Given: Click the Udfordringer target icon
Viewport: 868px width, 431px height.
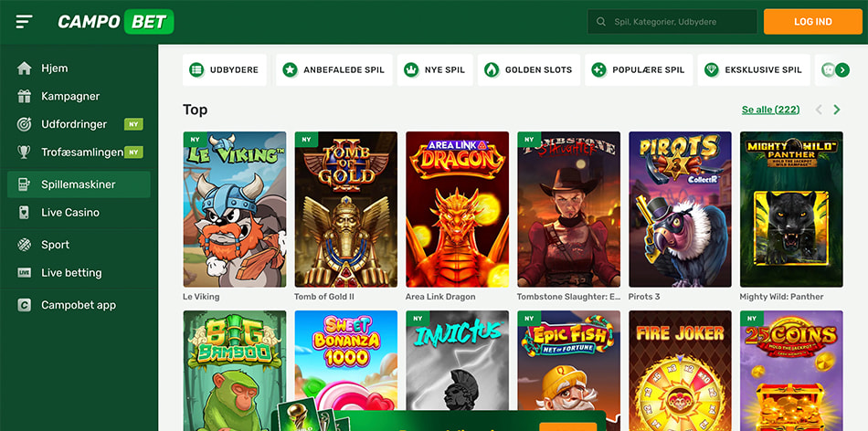Looking at the screenshot, I should click(x=25, y=124).
